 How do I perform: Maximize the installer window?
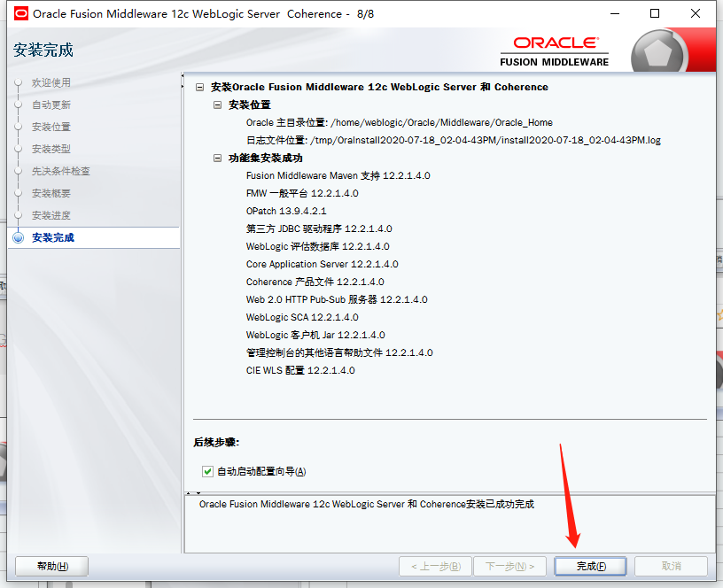pos(655,14)
